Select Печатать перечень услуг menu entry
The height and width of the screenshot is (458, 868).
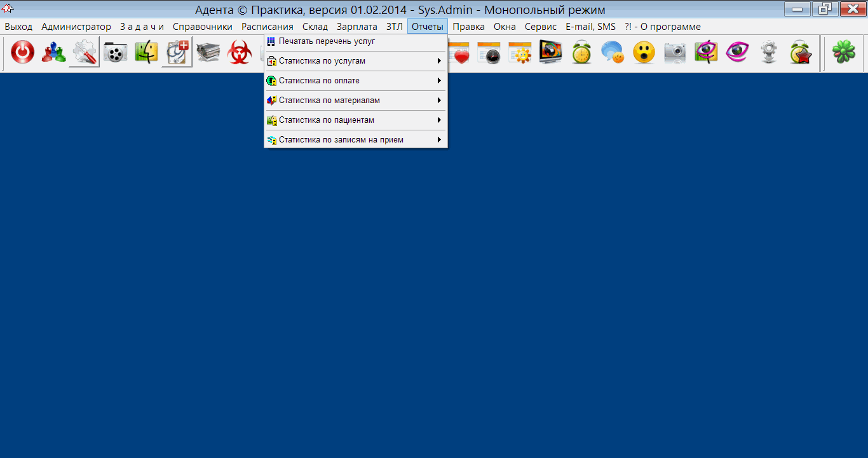click(327, 41)
